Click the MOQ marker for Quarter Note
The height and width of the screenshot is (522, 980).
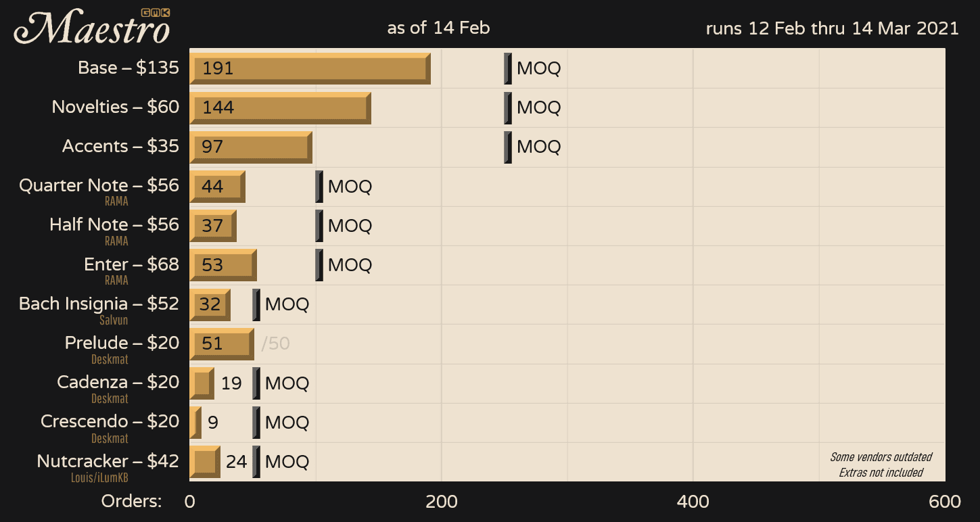(x=319, y=187)
